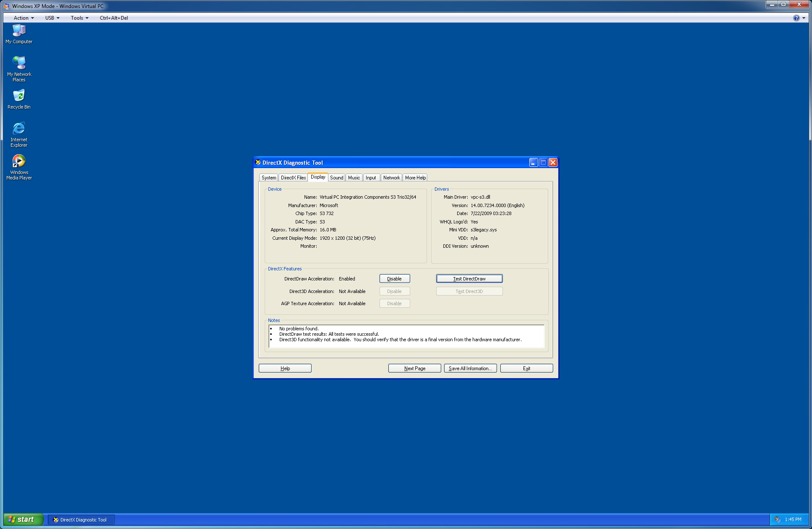Click the main driver value 'vpc-s3.dll'
The image size is (812, 529).
tap(480, 197)
